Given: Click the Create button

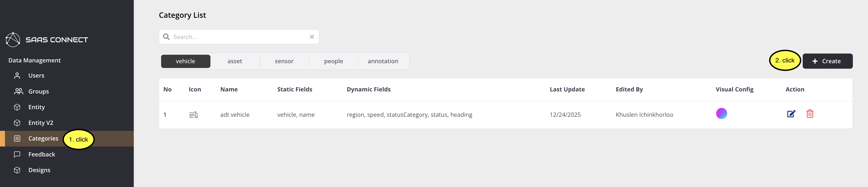Looking at the screenshot, I should [x=827, y=61].
